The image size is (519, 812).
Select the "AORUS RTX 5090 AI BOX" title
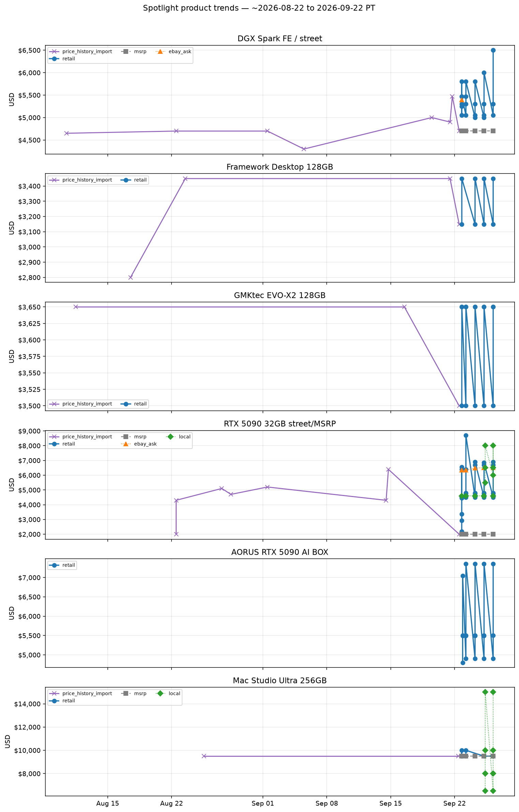pyautogui.click(x=280, y=552)
